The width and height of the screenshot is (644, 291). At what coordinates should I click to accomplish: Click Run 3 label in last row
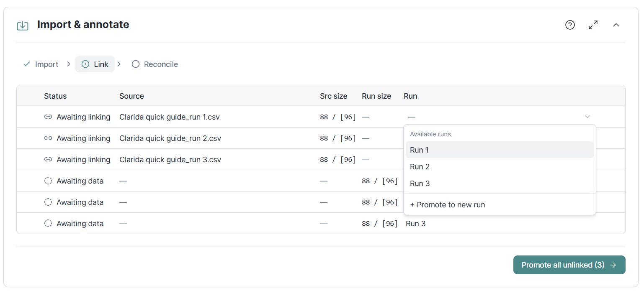click(416, 224)
